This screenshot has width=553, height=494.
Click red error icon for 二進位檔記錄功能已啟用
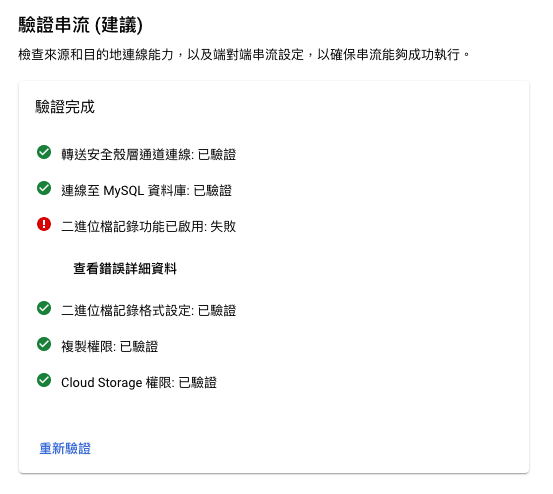coord(44,224)
